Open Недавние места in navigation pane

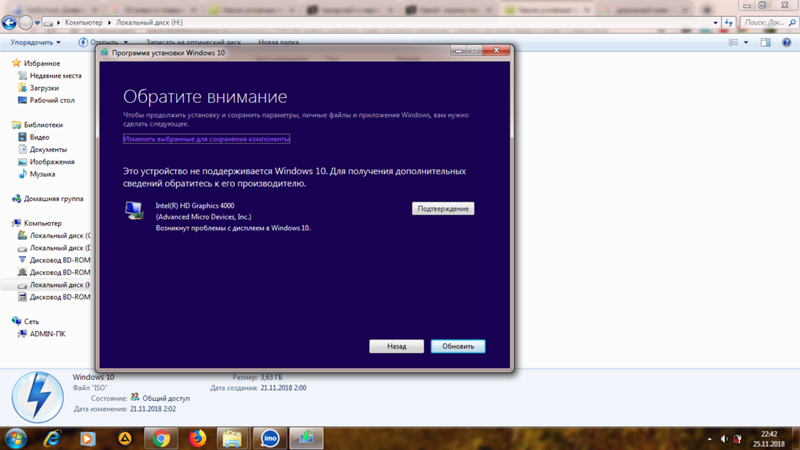click(x=50, y=76)
